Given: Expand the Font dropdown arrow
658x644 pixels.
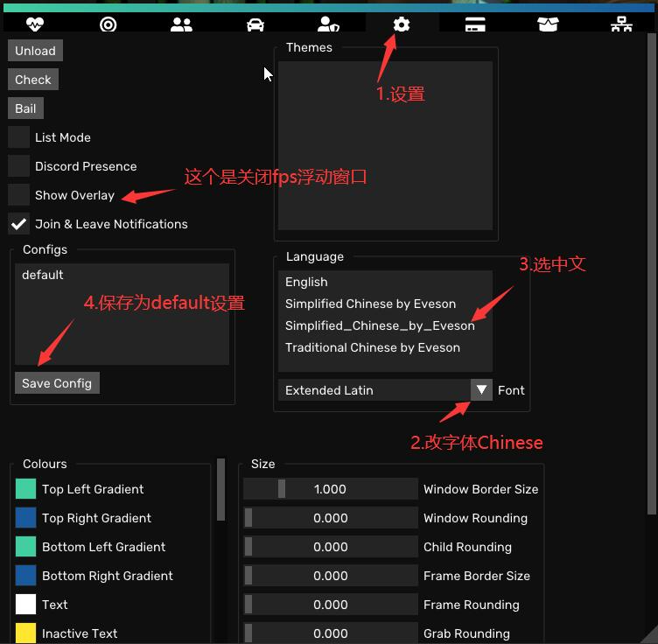Looking at the screenshot, I should [x=481, y=390].
